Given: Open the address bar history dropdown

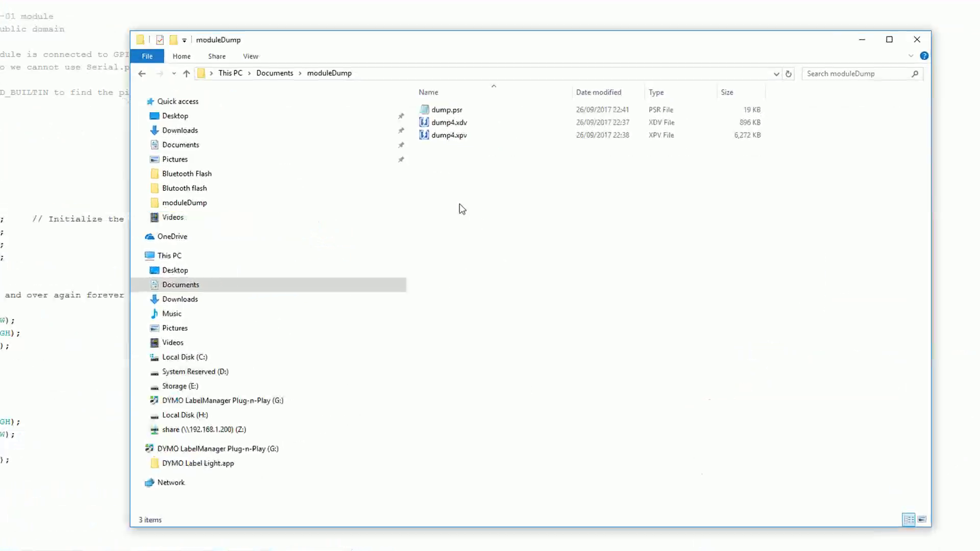Looking at the screenshot, I should [x=776, y=73].
